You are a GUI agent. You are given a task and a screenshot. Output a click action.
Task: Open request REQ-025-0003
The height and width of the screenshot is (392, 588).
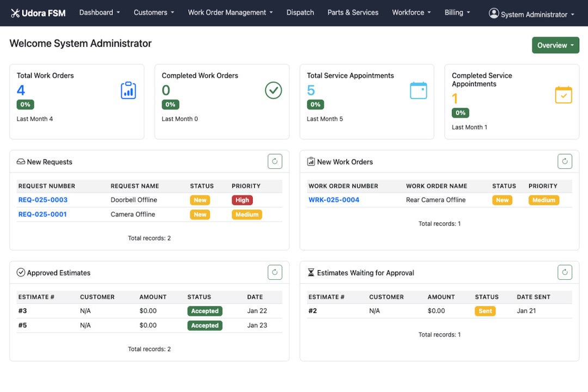pos(43,200)
